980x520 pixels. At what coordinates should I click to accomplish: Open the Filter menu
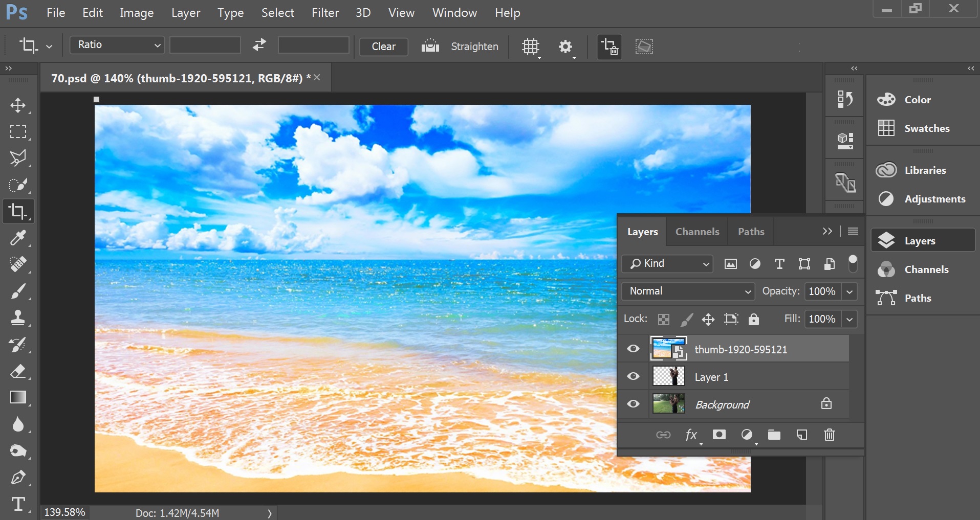pyautogui.click(x=325, y=13)
